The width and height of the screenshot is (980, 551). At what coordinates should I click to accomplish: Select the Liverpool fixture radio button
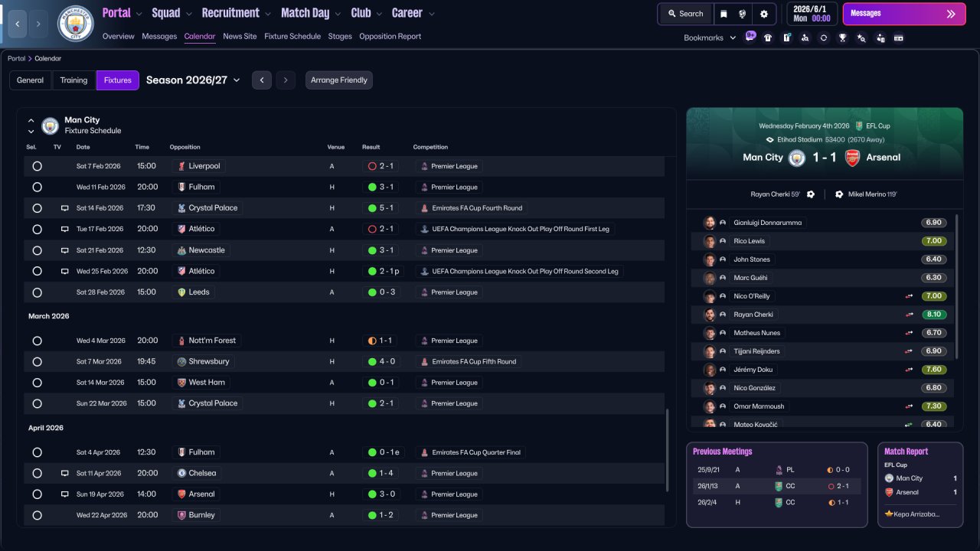coord(37,166)
